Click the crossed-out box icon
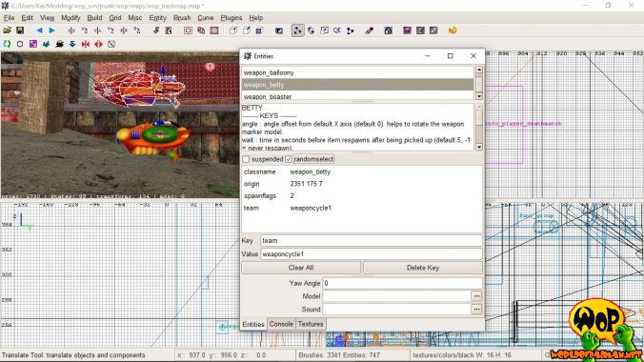This screenshot has width=644, height=362. click(x=111, y=44)
